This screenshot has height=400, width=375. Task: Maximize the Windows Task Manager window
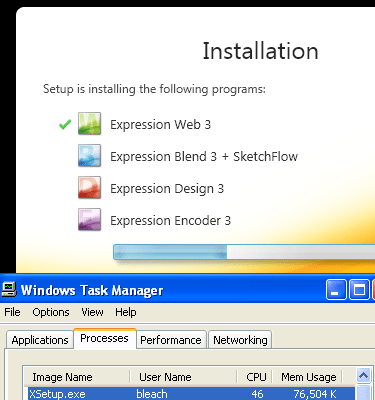click(x=359, y=290)
